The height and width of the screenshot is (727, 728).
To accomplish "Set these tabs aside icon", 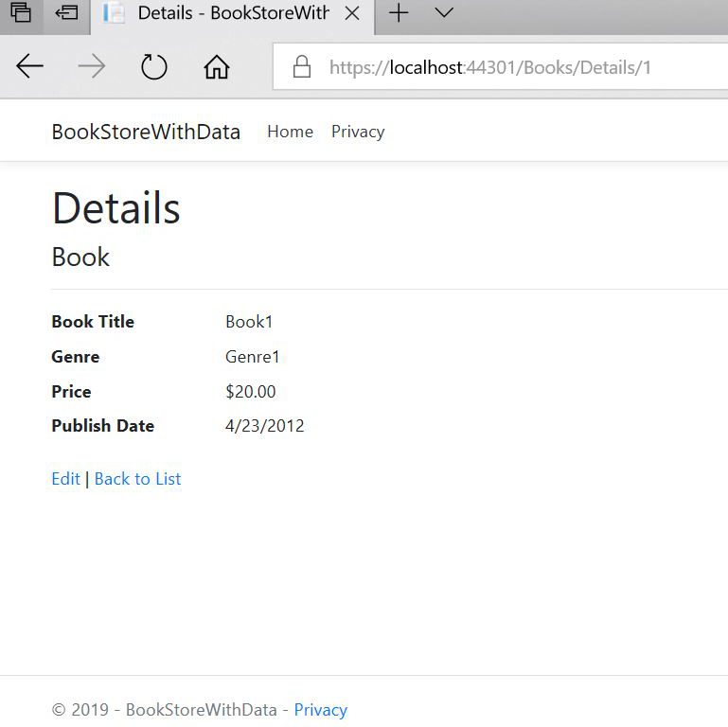I will click(x=66, y=13).
